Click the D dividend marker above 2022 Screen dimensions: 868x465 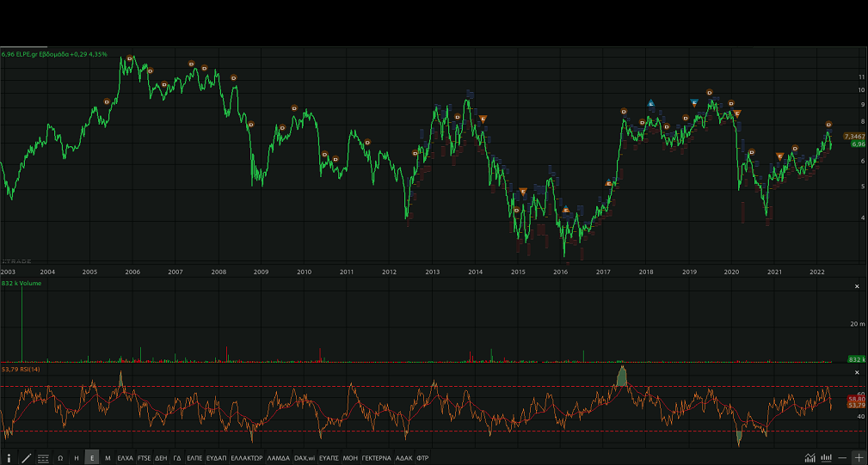[x=828, y=125]
